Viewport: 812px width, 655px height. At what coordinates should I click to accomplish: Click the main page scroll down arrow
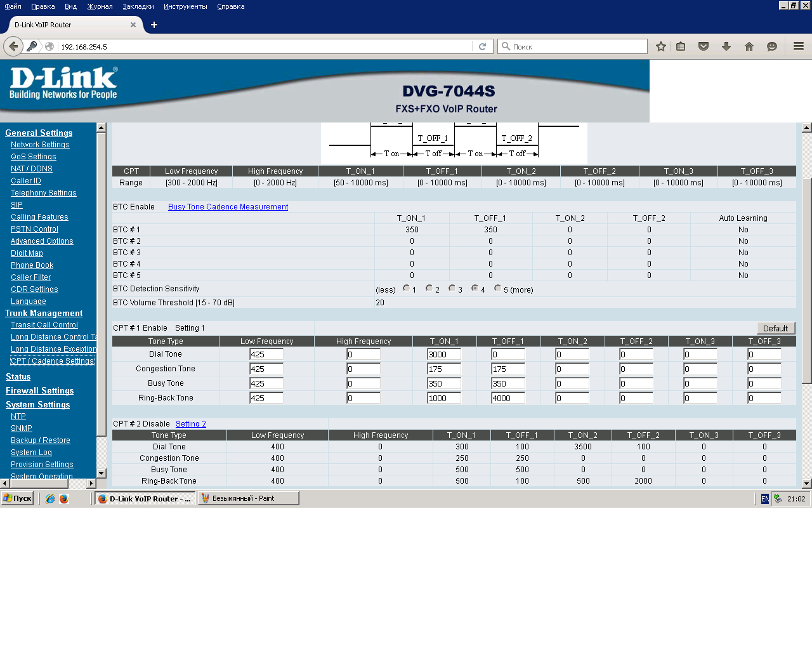point(807,484)
